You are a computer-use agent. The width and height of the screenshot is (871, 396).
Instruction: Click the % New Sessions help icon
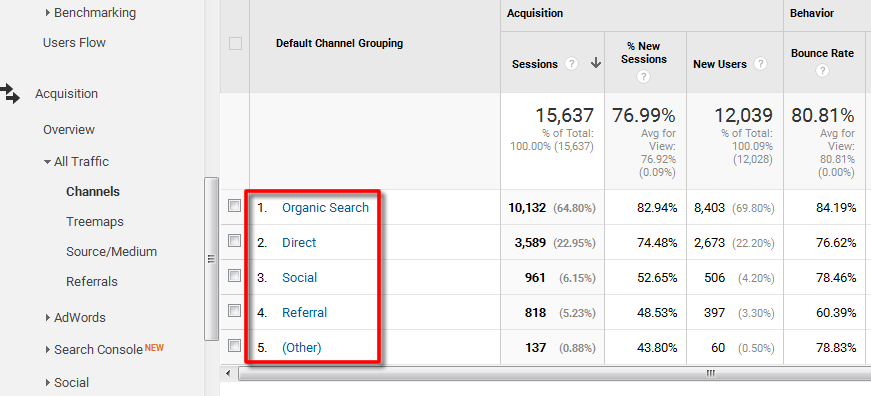(643, 77)
